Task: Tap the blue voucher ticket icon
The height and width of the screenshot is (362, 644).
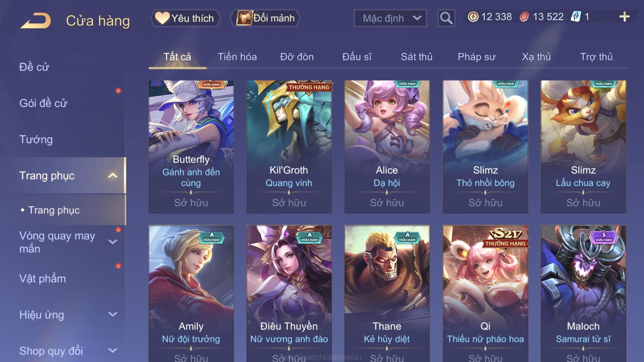Action: [x=576, y=17]
